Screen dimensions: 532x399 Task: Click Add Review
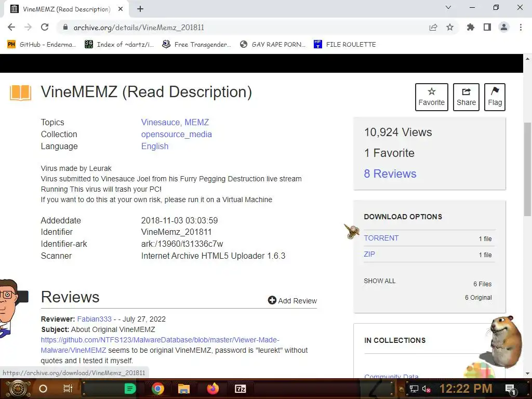click(x=292, y=301)
